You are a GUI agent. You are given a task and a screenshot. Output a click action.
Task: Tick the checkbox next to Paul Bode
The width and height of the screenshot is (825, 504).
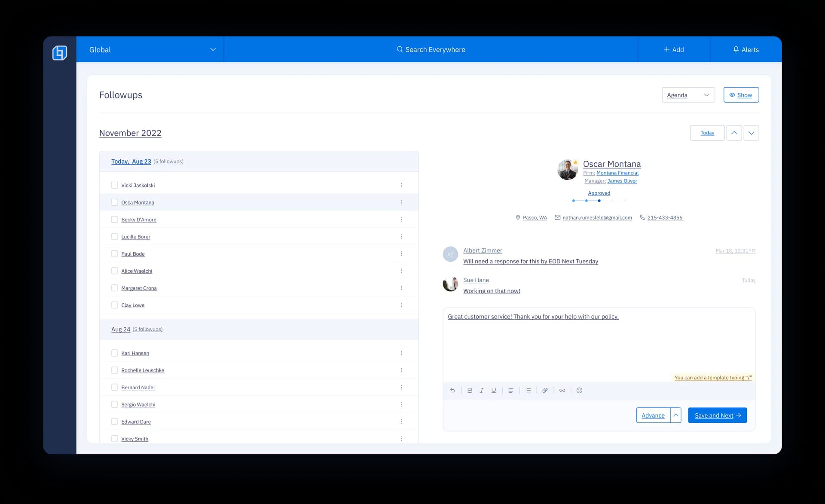(114, 254)
